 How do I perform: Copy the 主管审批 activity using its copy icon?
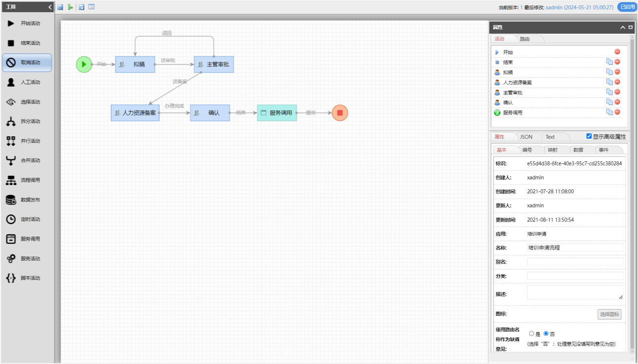[x=609, y=92]
